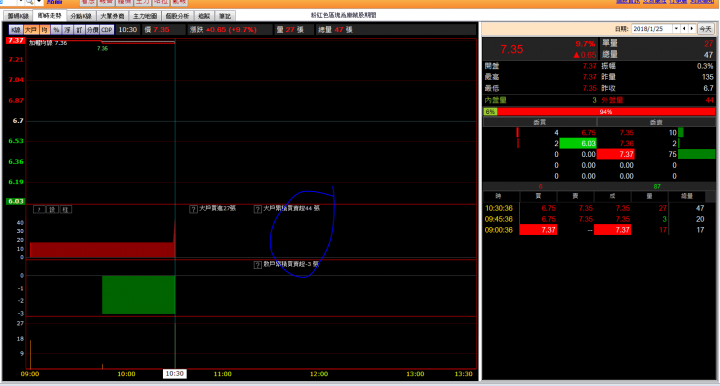This screenshot has height=386, width=720.
Task: Click the 7.36 ask price in order book
Action: pyautogui.click(x=627, y=143)
